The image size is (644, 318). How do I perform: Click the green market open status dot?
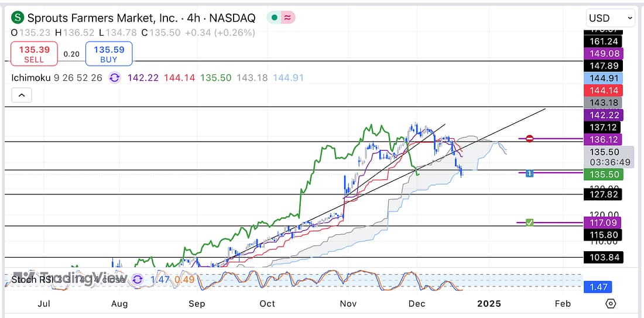point(273,18)
